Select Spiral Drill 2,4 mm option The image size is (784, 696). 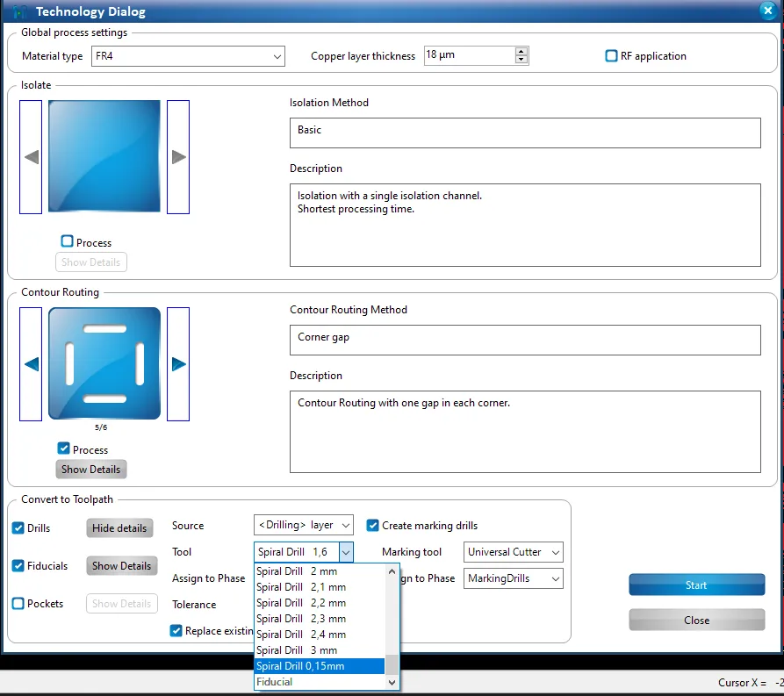(320, 635)
